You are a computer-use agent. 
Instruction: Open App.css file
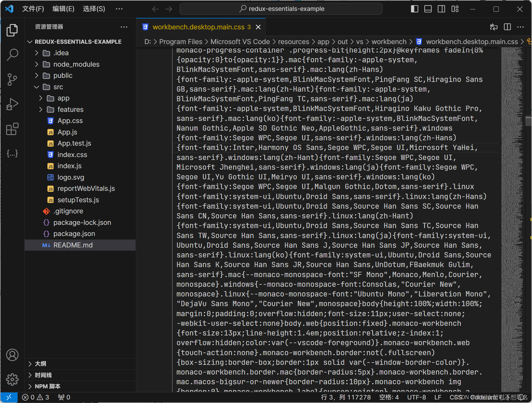(x=80, y=121)
